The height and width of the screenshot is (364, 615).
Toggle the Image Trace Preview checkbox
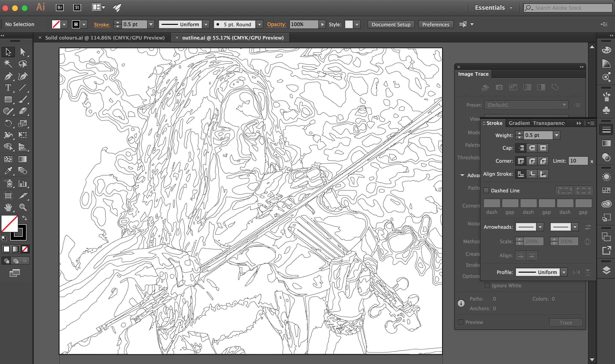(461, 322)
